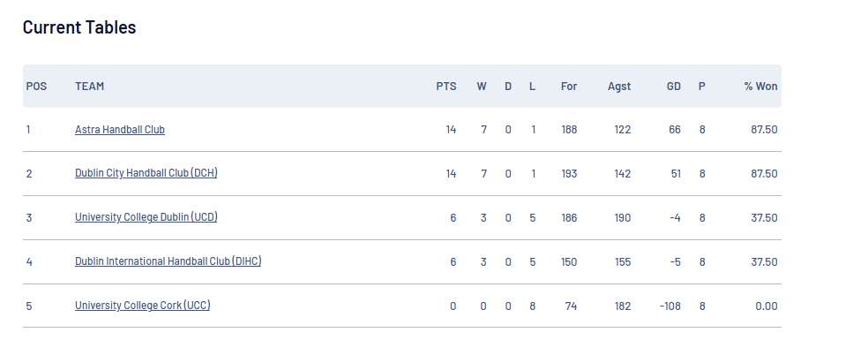Image resolution: width=868 pixels, height=340 pixels.
Task: Click UCD's goals Against value 190
Action: (622, 218)
